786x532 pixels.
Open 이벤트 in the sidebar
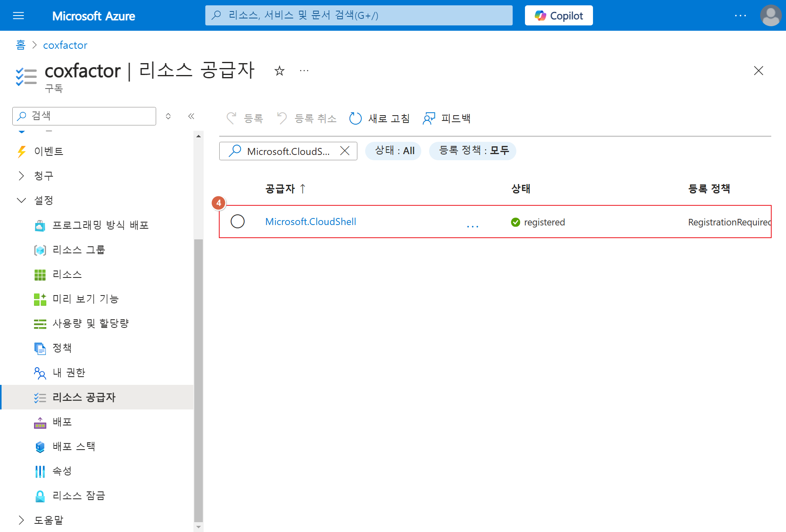click(x=48, y=151)
